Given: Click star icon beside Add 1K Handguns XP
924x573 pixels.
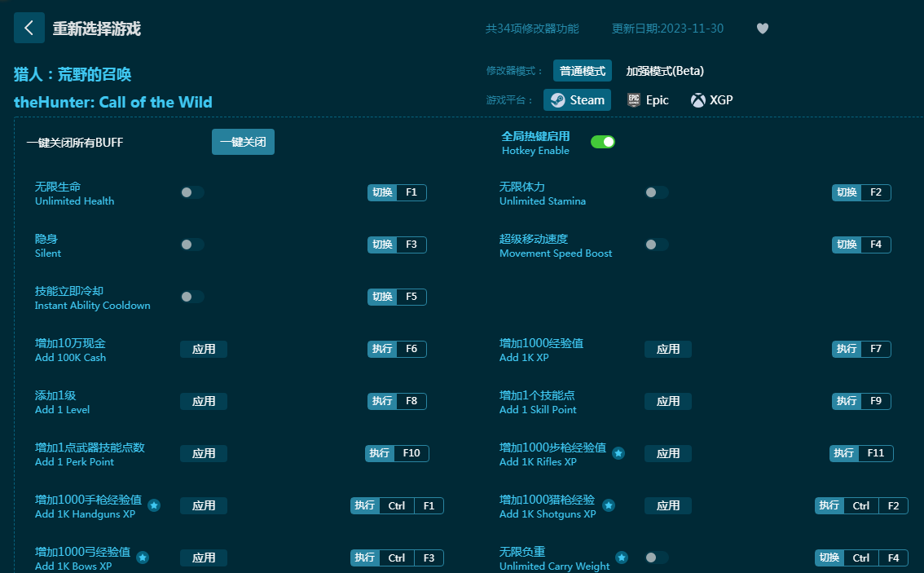Looking at the screenshot, I should click(154, 506).
